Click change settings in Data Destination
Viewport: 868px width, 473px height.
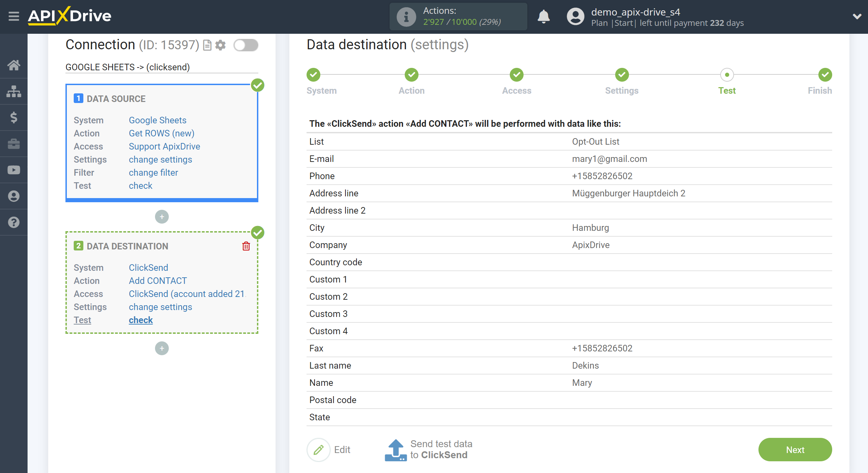(161, 307)
